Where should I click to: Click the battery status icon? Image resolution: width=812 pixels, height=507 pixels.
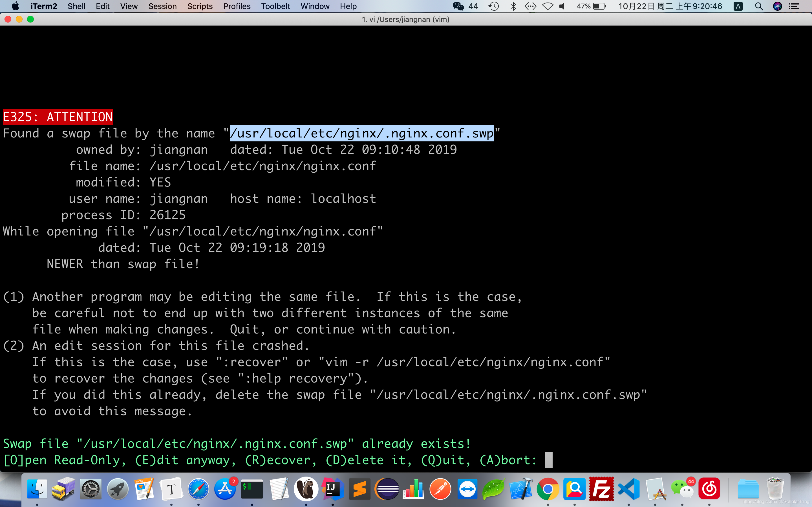click(602, 6)
